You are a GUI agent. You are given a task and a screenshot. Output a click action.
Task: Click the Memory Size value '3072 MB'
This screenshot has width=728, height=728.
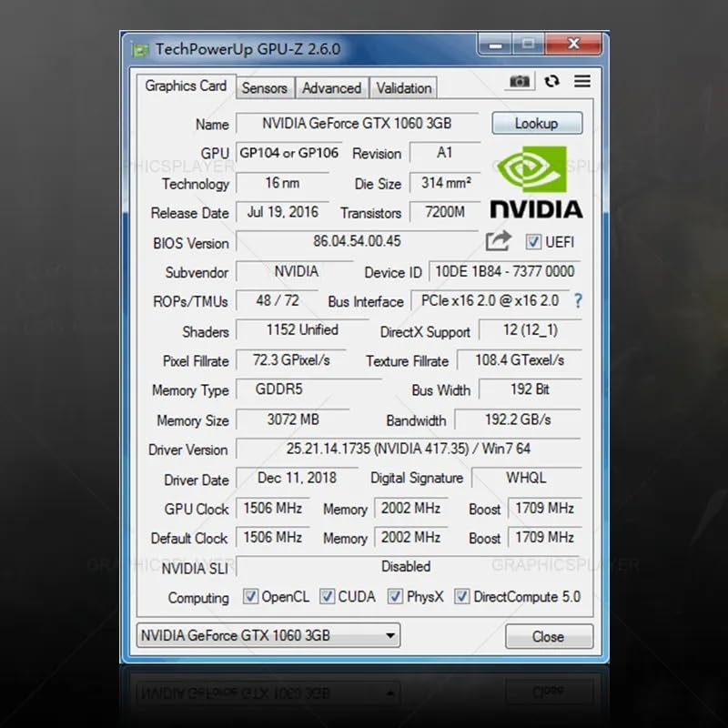pos(293,420)
